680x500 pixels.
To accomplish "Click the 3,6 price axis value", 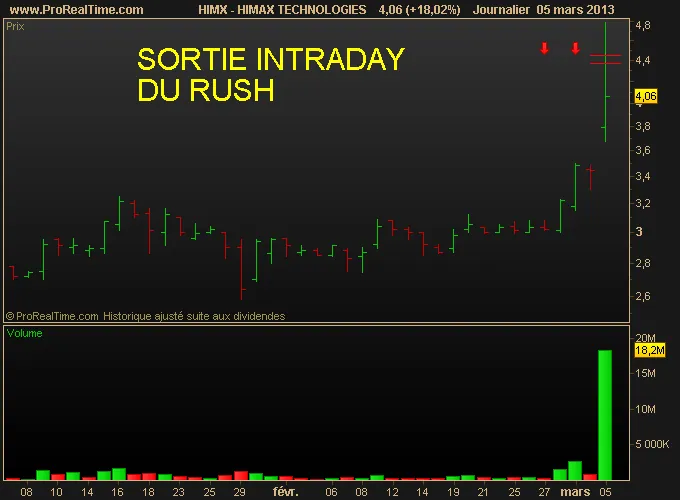I will (643, 150).
